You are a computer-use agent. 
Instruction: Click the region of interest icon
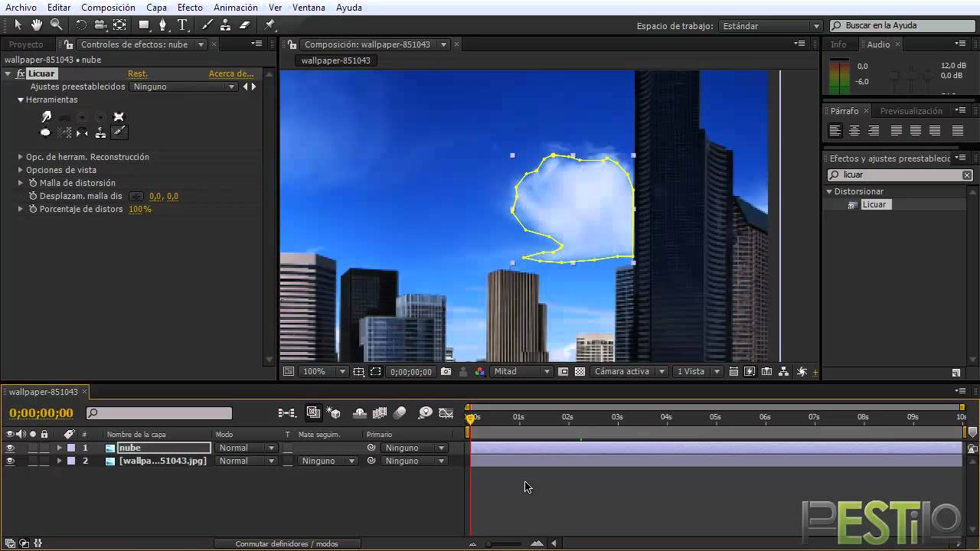[x=563, y=371]
